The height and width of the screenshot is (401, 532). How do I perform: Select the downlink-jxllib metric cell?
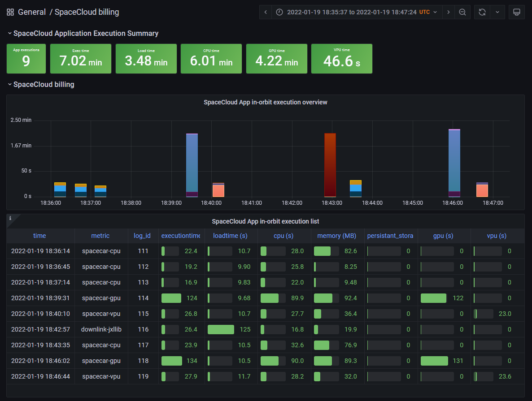[x=101, y=329]
